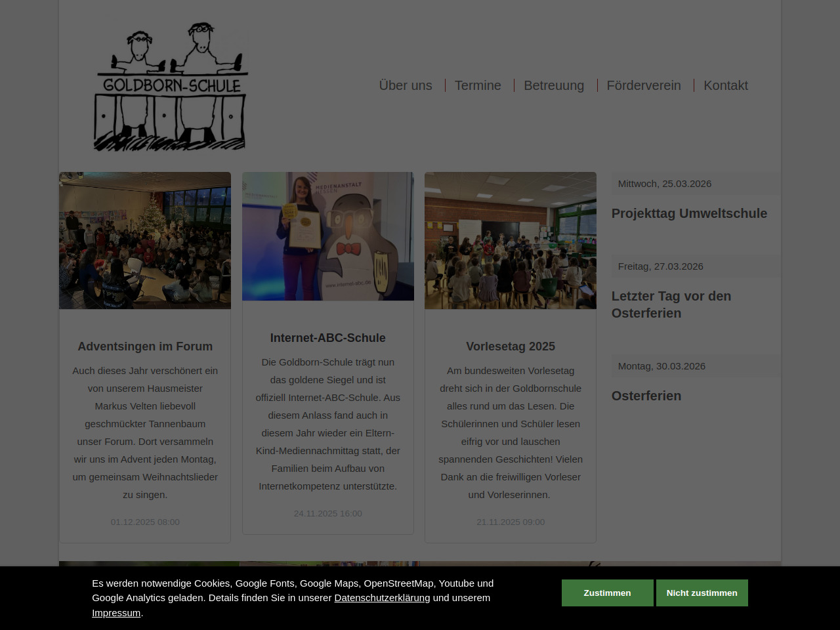Screen dimensions: 840x630
Task: Open the Osterferien event entry
Action: (x=646, y=396)
